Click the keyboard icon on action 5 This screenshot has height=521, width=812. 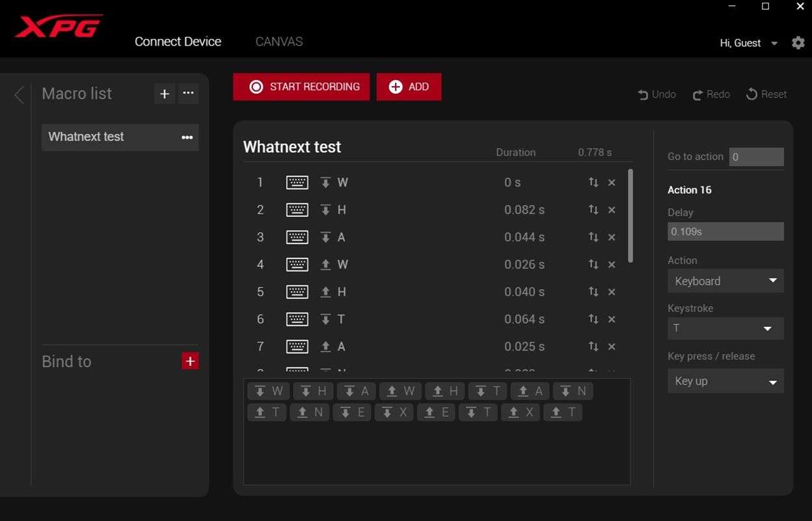(x=297, y=292)
